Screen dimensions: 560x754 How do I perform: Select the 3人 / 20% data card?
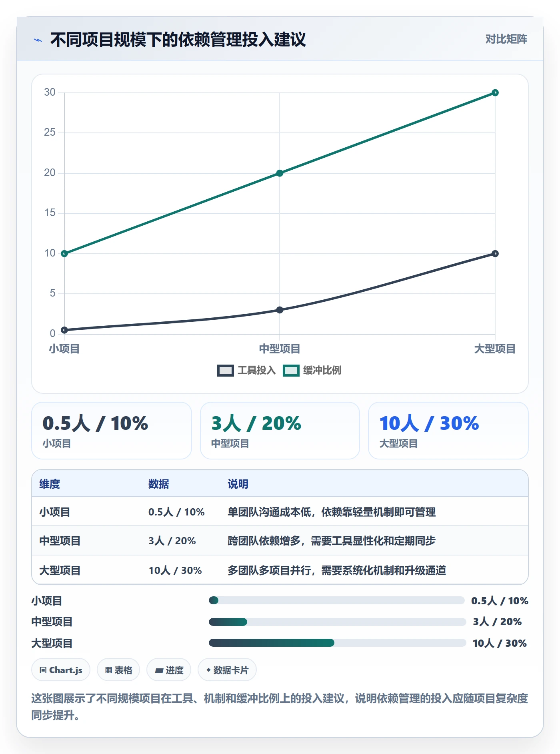pos(280,431)
